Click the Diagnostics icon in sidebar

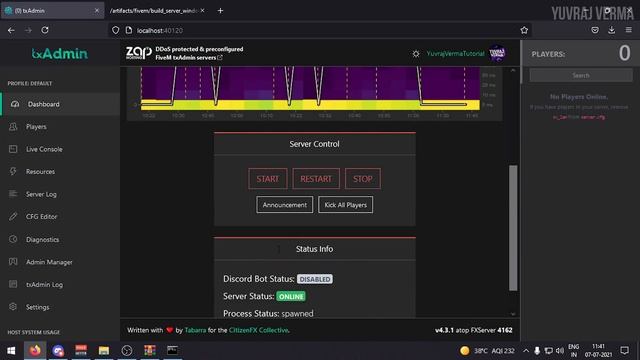point(13,239)
